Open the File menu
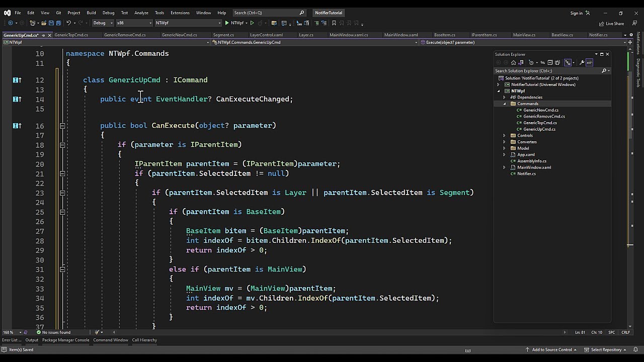This screenshot has height=362, width=644. click(x=18, y=13)
